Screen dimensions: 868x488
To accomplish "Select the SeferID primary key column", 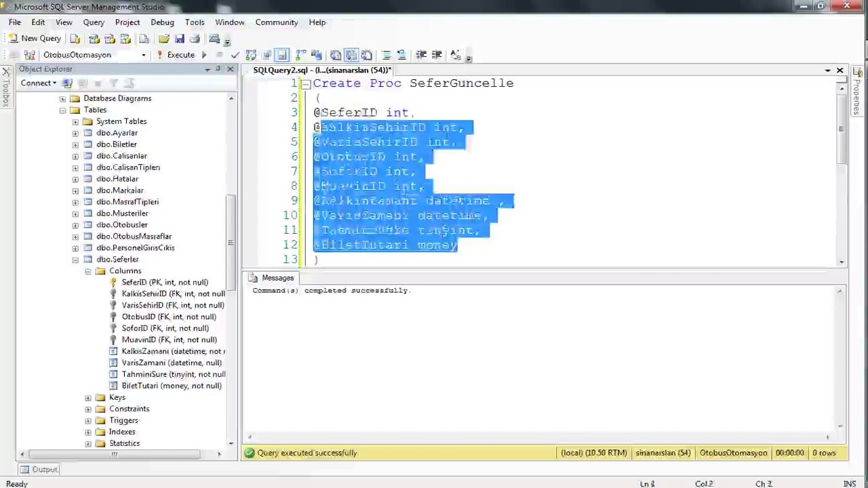I will pos(165,283).
